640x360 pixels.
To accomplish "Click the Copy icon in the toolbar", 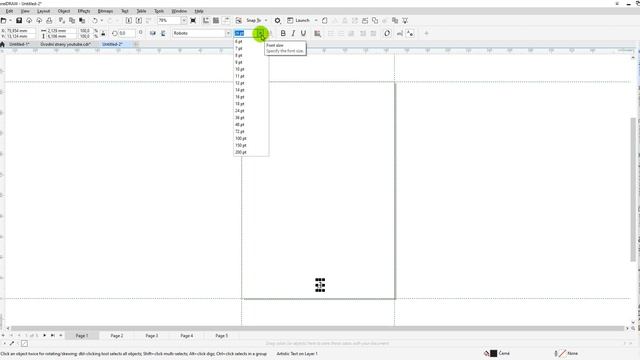I will [72, 20].
